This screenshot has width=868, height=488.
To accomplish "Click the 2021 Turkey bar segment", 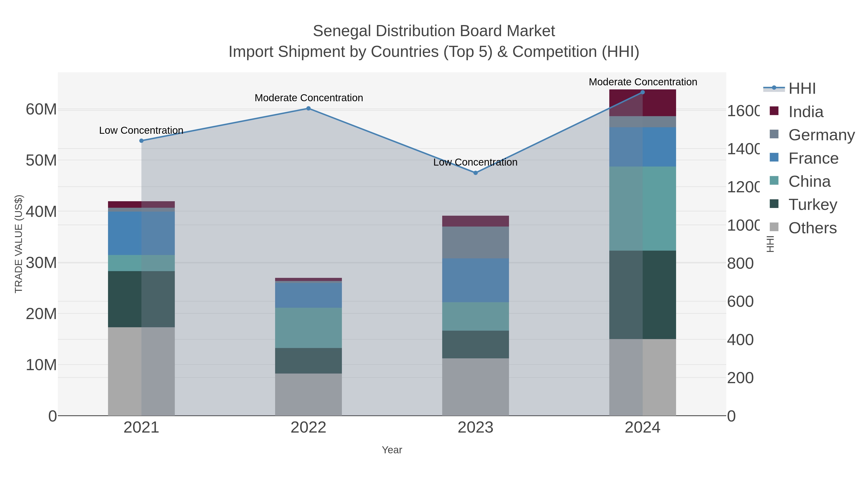I will pyautogui.click(x=142, y=299).
